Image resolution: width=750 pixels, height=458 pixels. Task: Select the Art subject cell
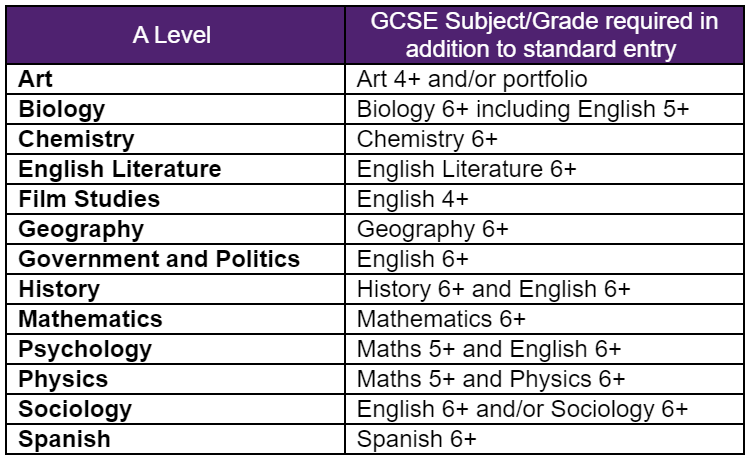pyautogui.click(x=36, y=79)
